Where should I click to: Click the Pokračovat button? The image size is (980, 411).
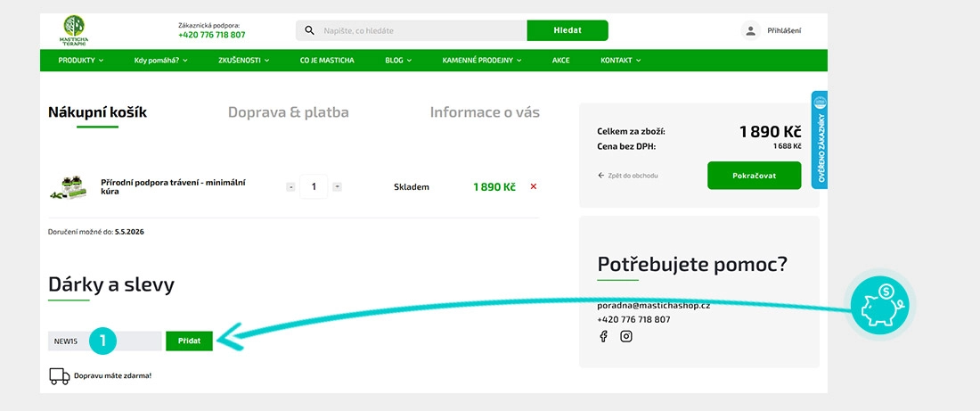(754, 175)
